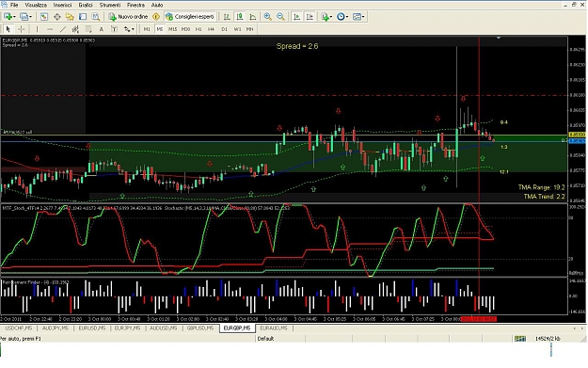Open the Navigator star-folder icon
588x368 pixels.
70,17
